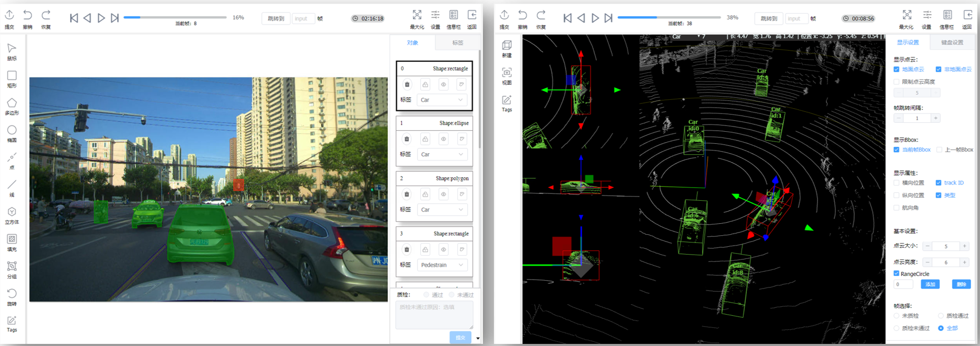Viewport: 980px width, 346px height.
Task: Enable the 限制点云高度 checkbox
Action: [x=896, y=82]
